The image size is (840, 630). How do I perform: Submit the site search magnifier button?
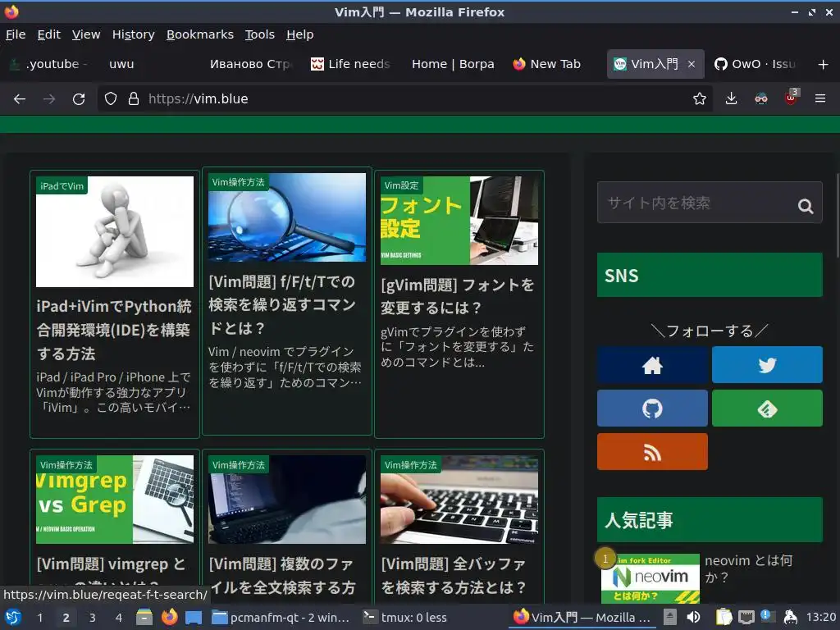pos(806,206)
